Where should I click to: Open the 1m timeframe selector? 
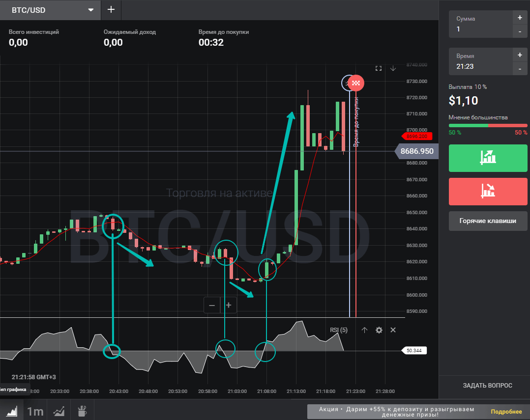[34, 411]
